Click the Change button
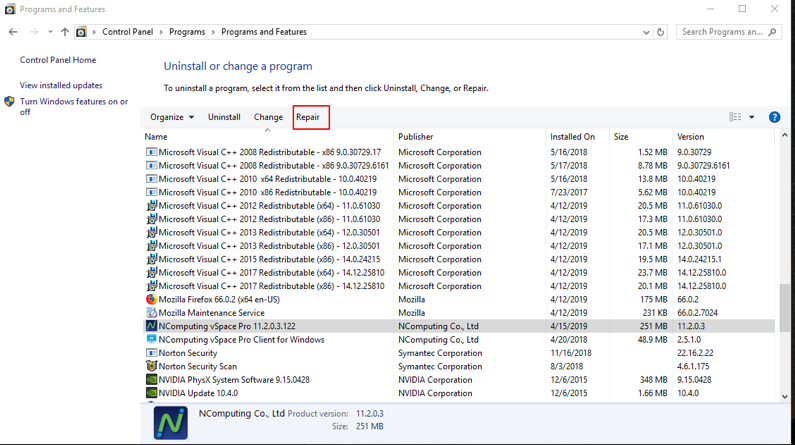This screenshot has height=445, width=795. 268,117
